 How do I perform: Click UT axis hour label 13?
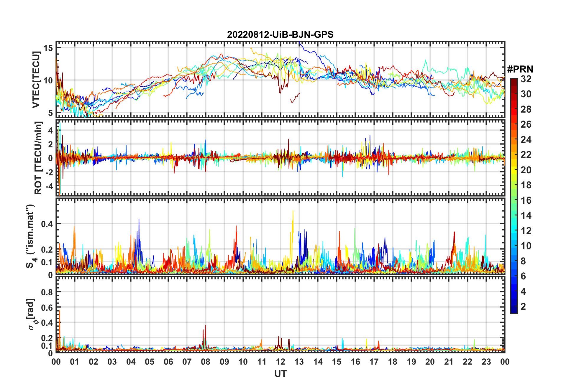click(x=299, y=362)
